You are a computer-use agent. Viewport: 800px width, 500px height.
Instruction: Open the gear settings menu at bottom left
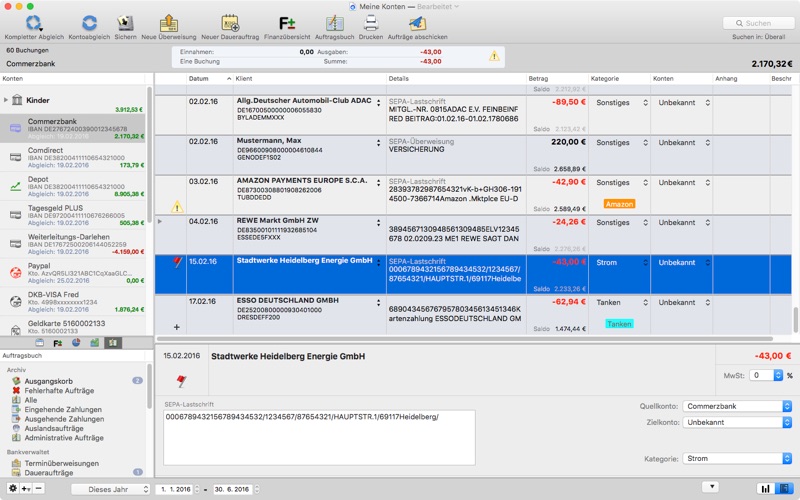click(13, 488)
